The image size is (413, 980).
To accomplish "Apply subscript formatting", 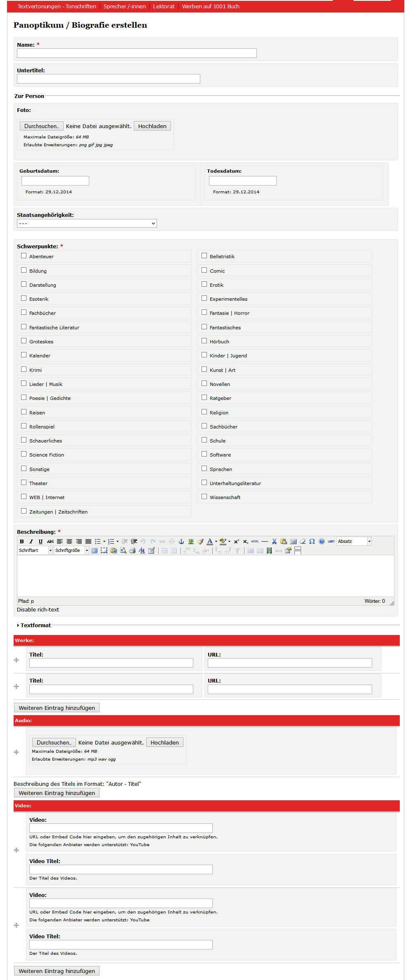I will (245, 541).
